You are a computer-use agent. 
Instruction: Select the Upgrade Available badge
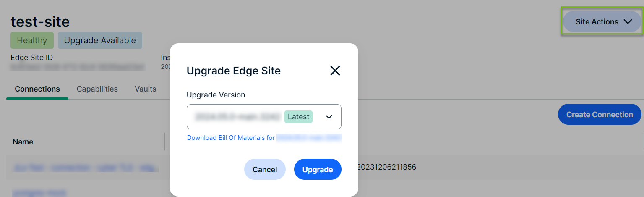click(100, 40)
